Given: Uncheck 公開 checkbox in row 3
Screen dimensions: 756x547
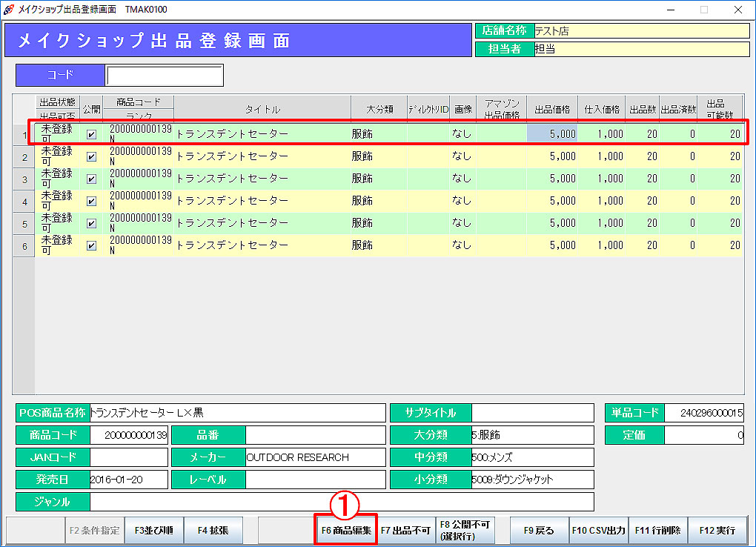Looking at the screenshot, I should pos(91,179).
